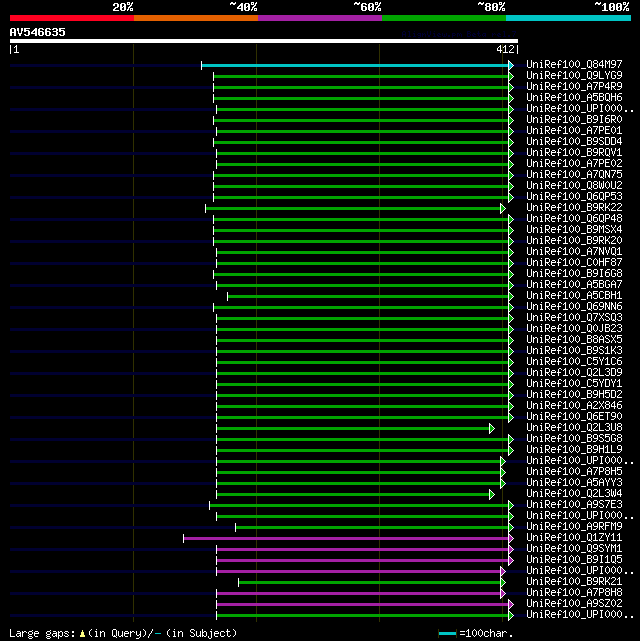Open hit UniRef100_Q9LYG9

574,76
